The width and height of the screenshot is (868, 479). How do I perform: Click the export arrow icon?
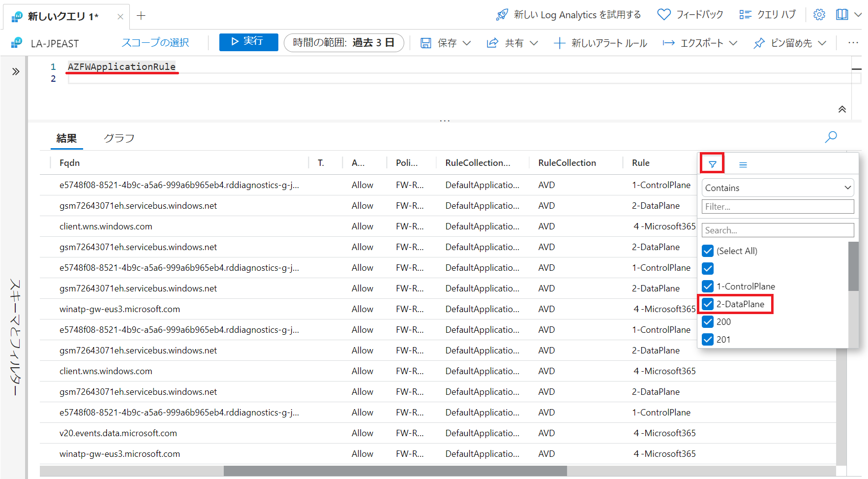point(668,43)
